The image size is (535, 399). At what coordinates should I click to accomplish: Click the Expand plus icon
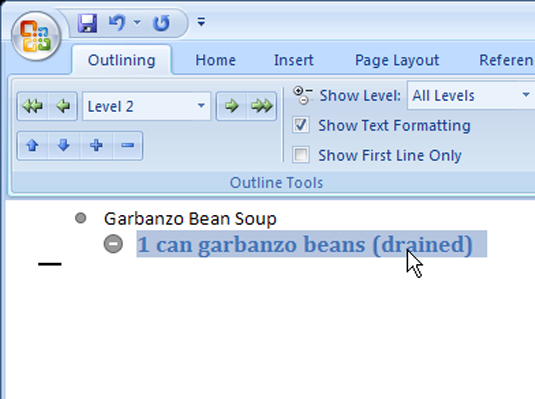coord(96,145)
